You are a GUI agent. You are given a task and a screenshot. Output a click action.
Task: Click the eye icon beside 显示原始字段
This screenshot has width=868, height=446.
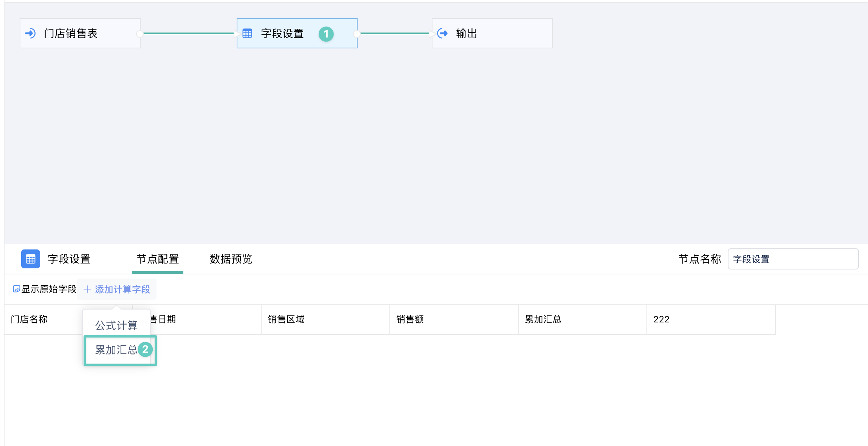[16, 289]
